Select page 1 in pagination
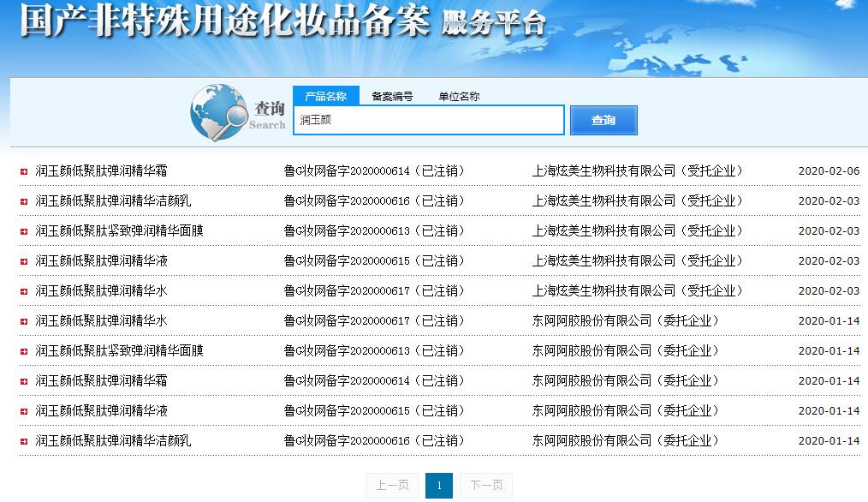868x502 pixels. [439, 486]
